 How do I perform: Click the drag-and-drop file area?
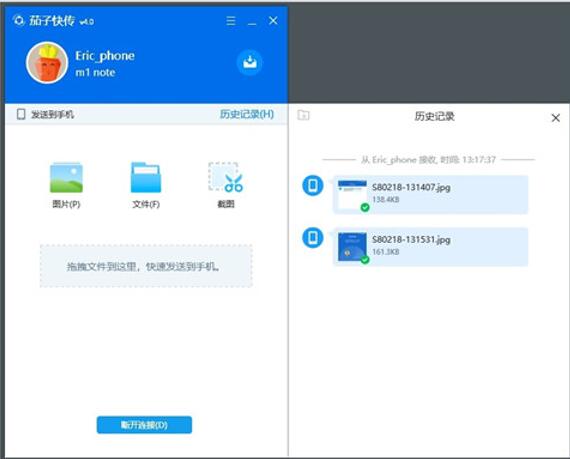point(146,266)
